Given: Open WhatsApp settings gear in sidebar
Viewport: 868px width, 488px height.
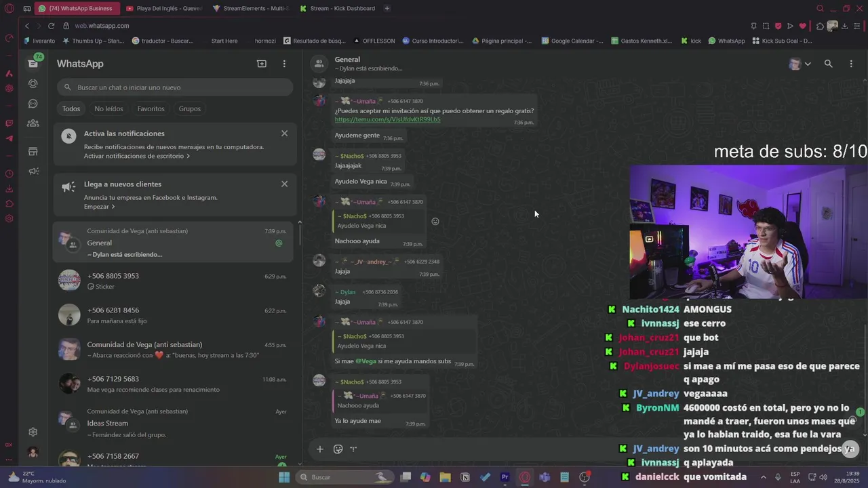Looking at the screenshot, I should pyautogui.click(x=33, y=432).
